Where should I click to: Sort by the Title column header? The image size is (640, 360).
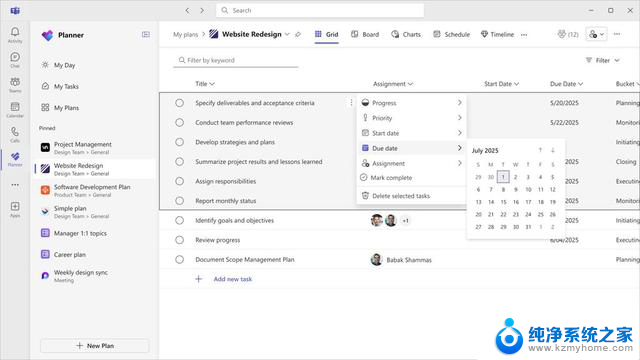coord(205,84)
